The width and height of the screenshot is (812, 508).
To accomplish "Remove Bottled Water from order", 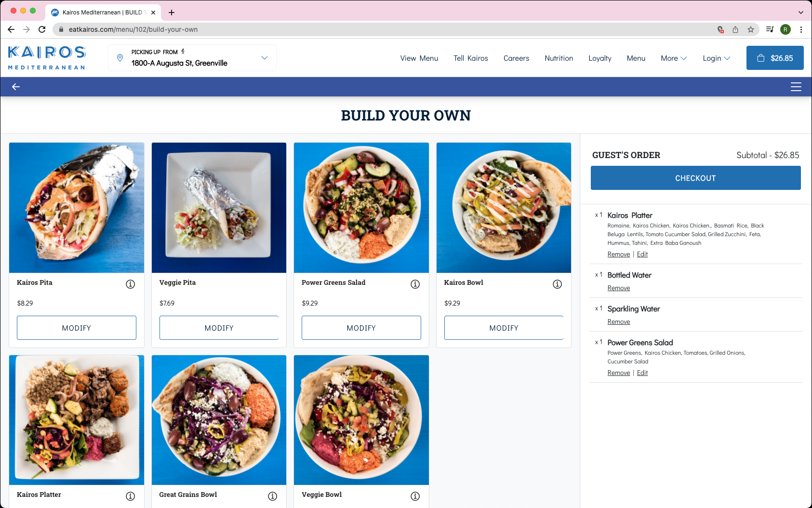I will click(619, 288).
